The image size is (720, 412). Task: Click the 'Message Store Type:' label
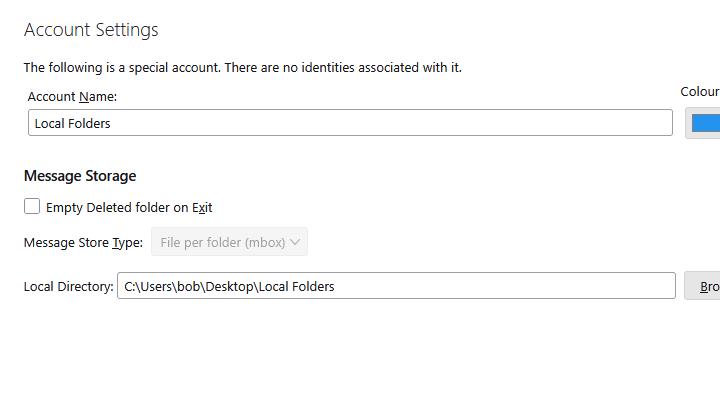tap(83, 242)
